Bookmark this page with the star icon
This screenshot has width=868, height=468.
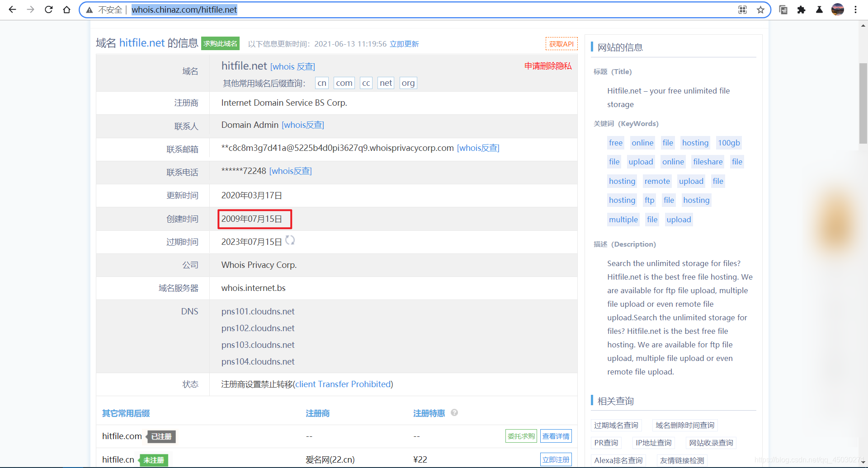(x=760, y=10)
